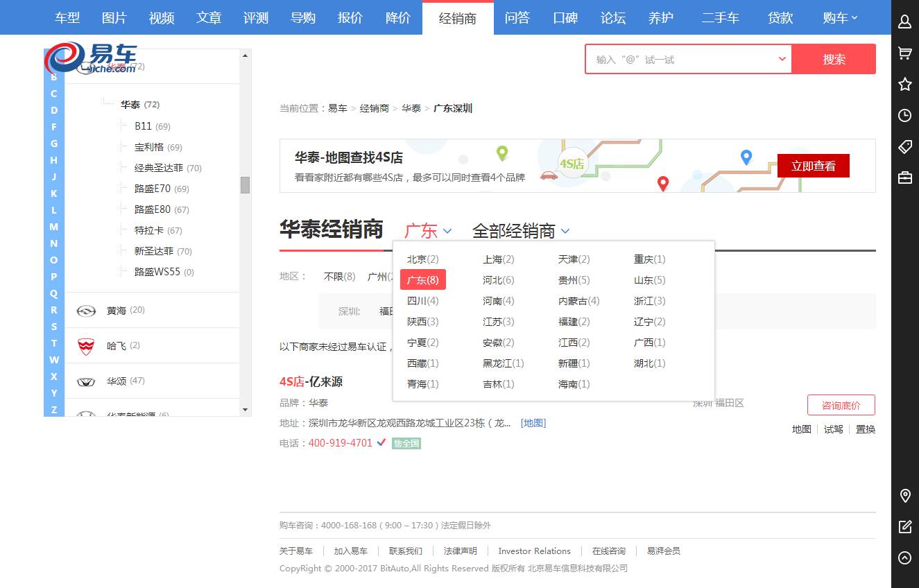Image resolution: width=919 pixels, height=588 pixels.
Task: Expand the search suggestion dropdown arrow
Action: 782,59
